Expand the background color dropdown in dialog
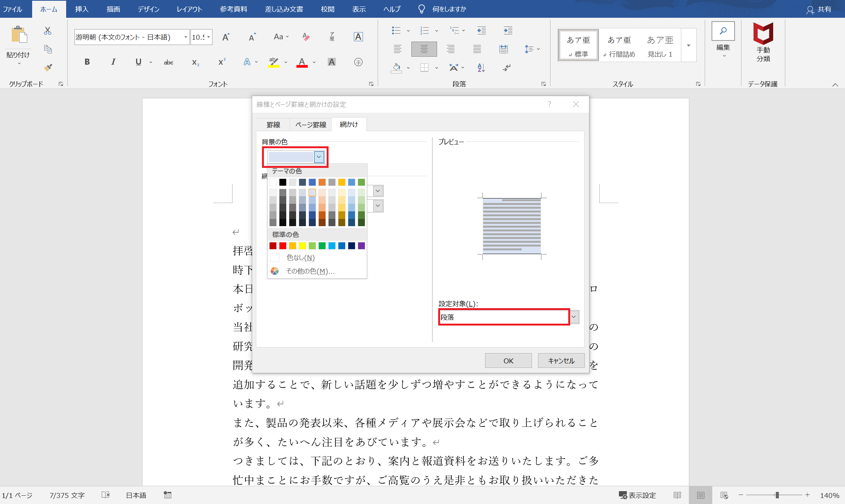The width and height of the screenshot is (845, 504). 319,157
